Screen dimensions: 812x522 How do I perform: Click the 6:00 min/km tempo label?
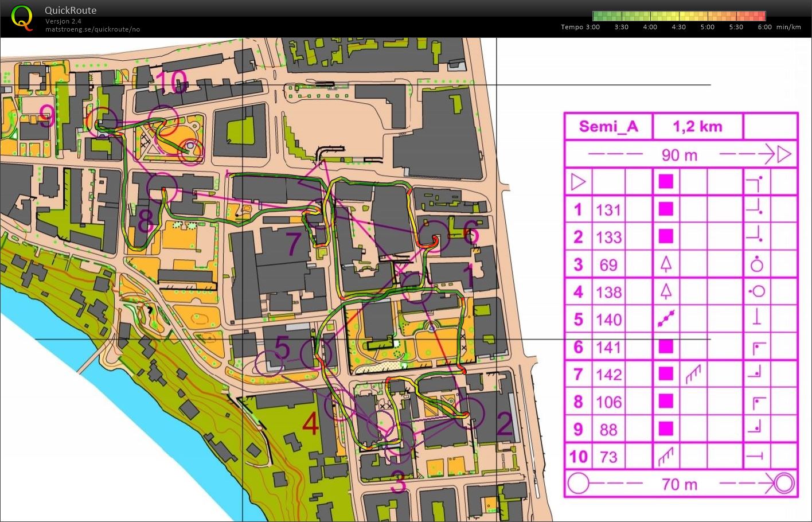(779, 27)
